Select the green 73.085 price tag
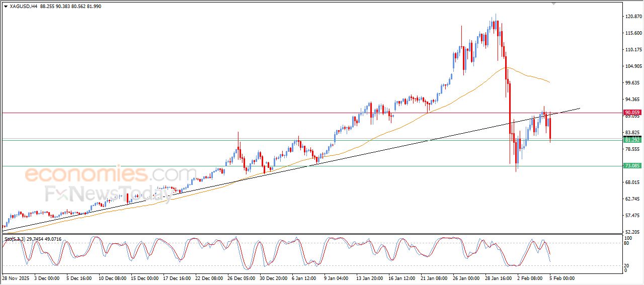Screen dimensions: 644x285 (631, 166)
